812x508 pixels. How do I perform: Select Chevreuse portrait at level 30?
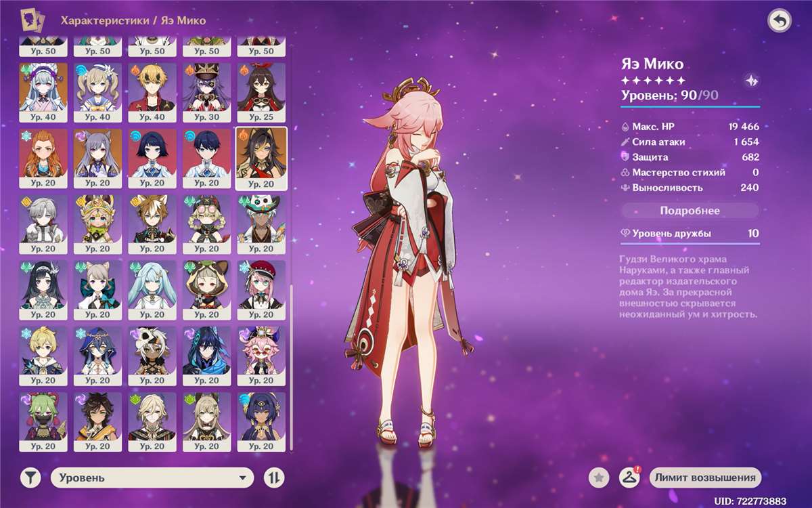click(x=206, y=93)
